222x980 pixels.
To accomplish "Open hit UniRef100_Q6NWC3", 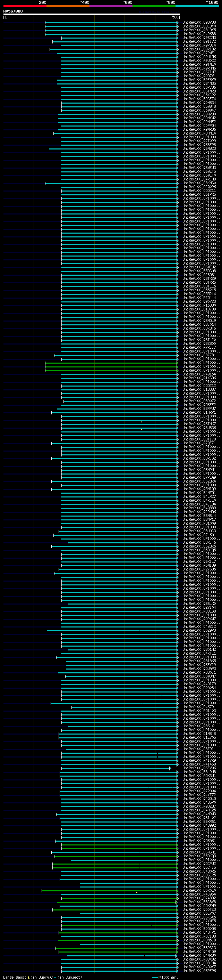I will pyautogui.click(x=199, y=149).
